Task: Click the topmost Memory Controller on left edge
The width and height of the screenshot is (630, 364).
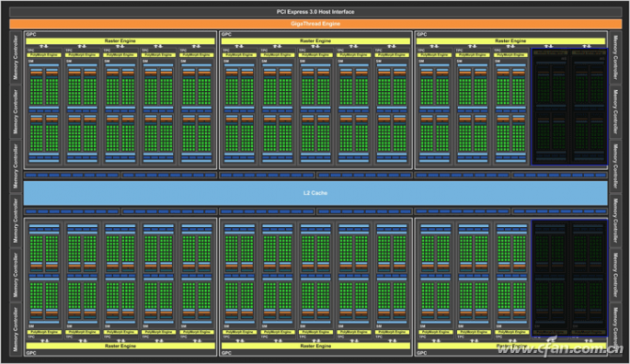Action: coord(16,57)
